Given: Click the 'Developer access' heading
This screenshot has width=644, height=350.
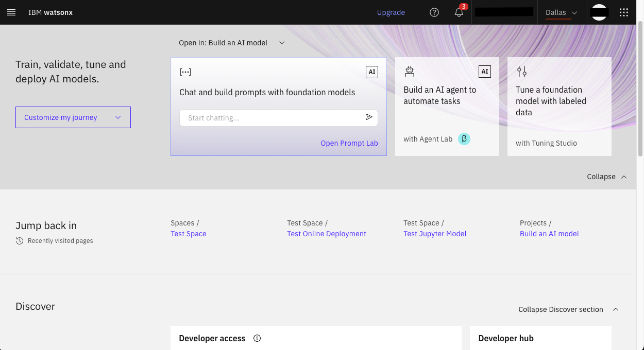Looking at the screenshot, I should 212,338.
